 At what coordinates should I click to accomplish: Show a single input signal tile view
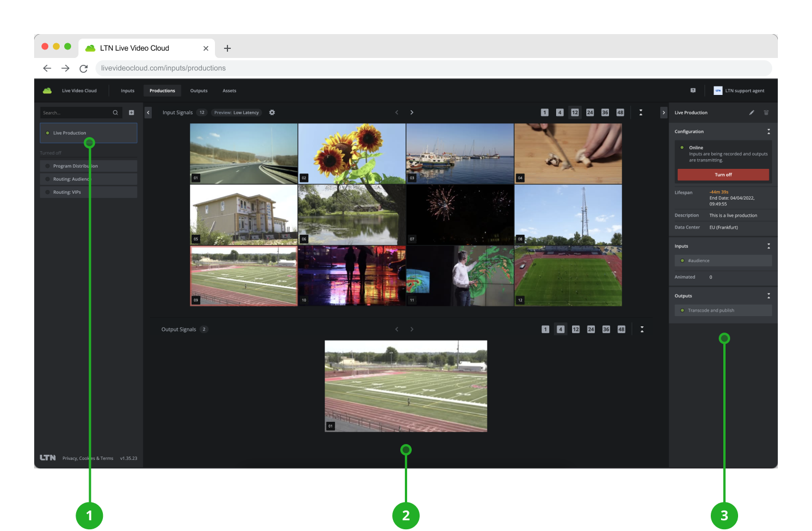point(544,113)
